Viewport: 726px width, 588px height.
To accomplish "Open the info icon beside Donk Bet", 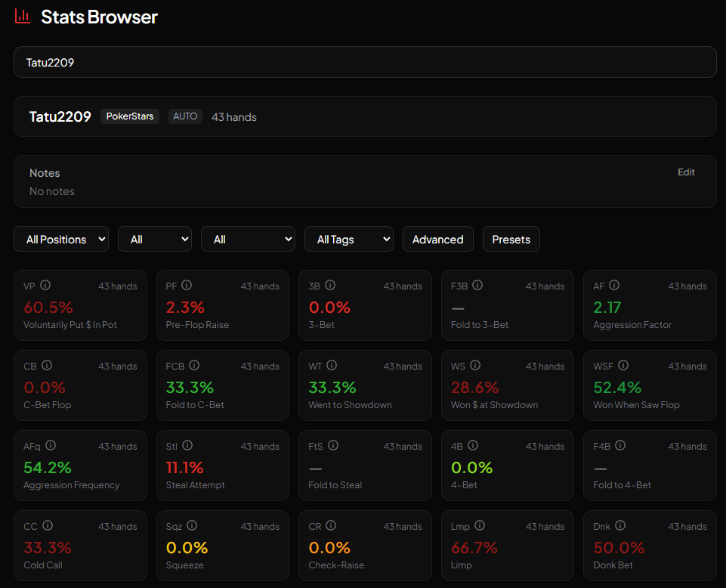I will click(x=620, y=525).
